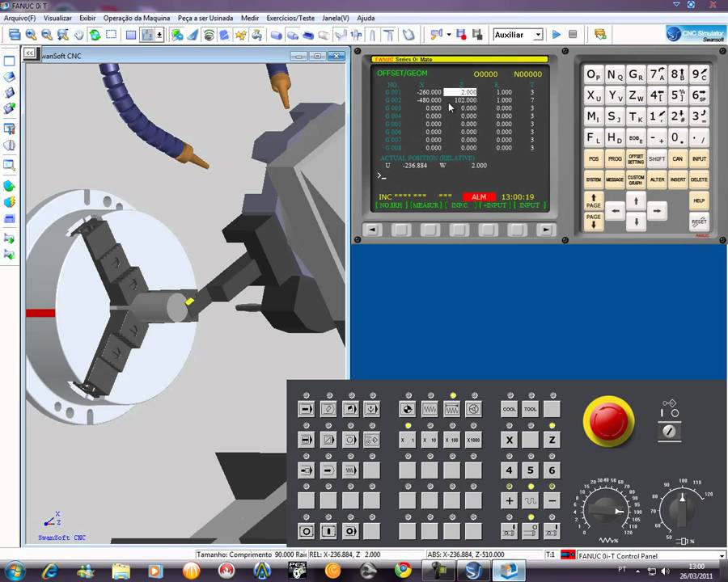Click the zoom in magnifier toolbar icon

click(31, 35)
